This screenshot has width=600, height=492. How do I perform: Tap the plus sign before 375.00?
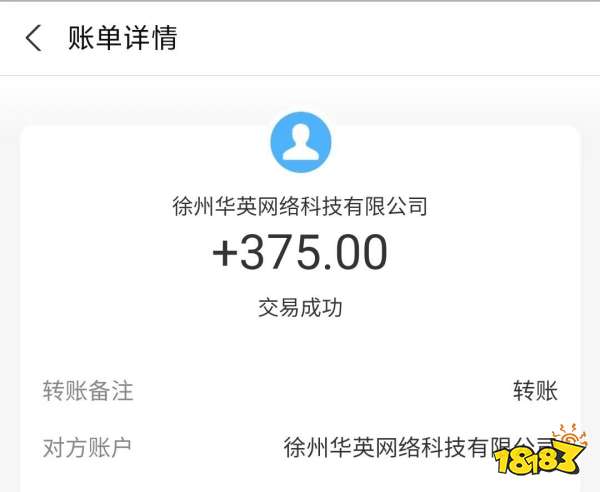pos(225,254)
